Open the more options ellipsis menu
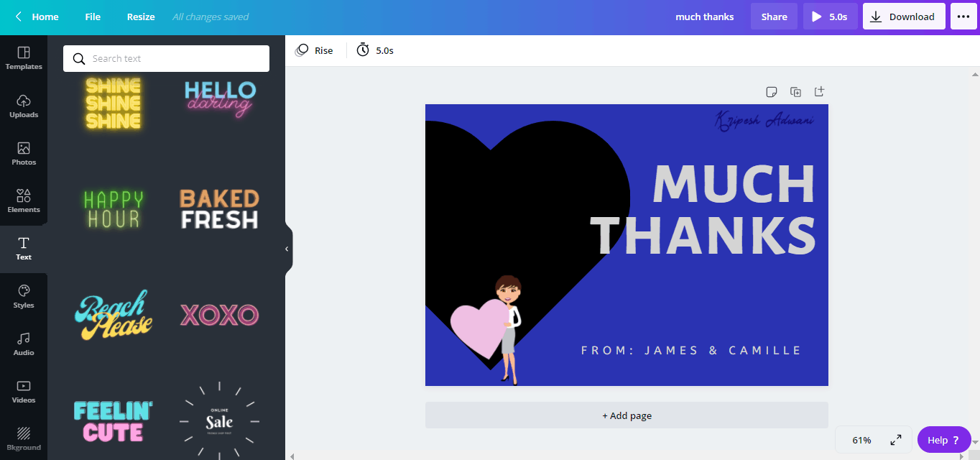This screenshot has height=460, width=980. [963, 17]
